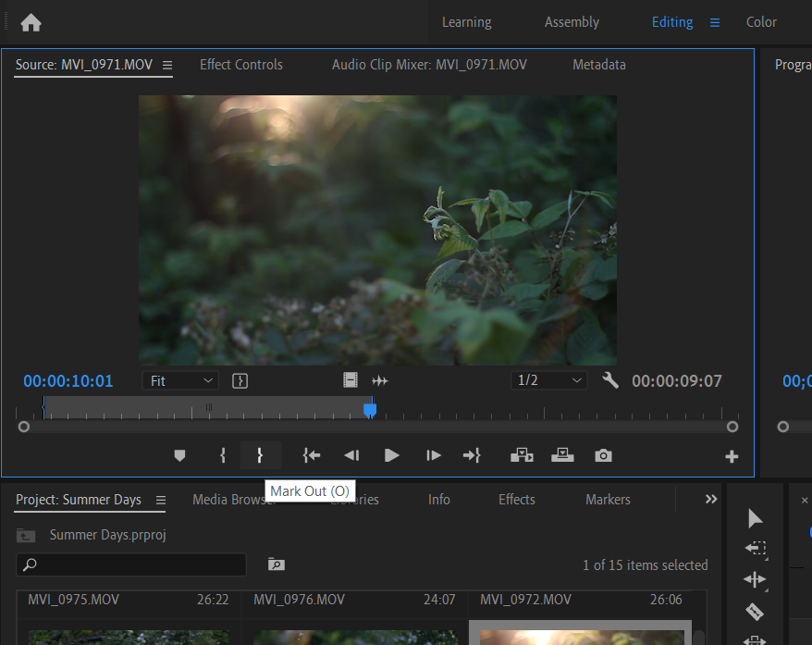The height and width of the screenshot is (645, 812).
Task: Select the Track Select Forward tool
Action: pyautogui.click(x=755, y=549)
